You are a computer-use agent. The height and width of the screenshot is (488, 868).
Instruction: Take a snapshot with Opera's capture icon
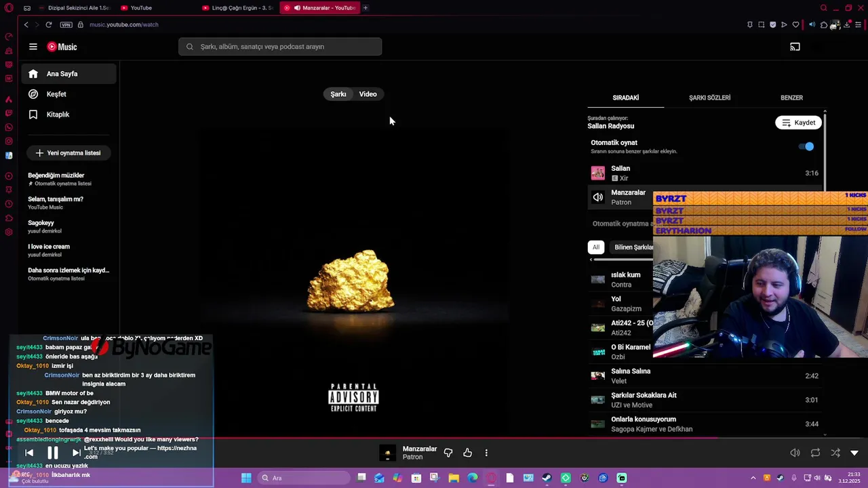pyautogui.click(x=762, y=24)
